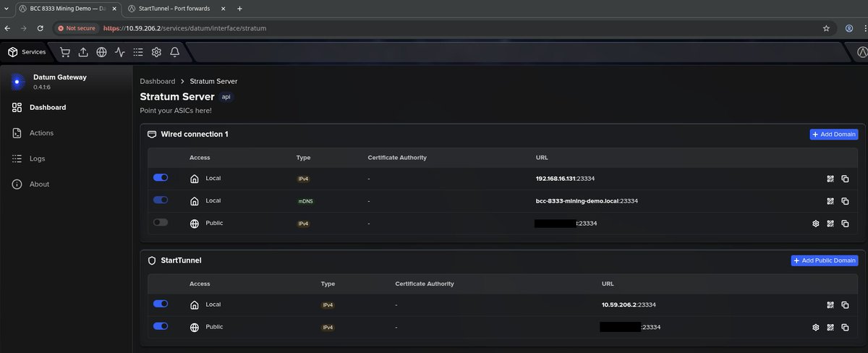Copy URL of StartTunnel Public row
Viewport: 868px width, 353px height.
845,328
